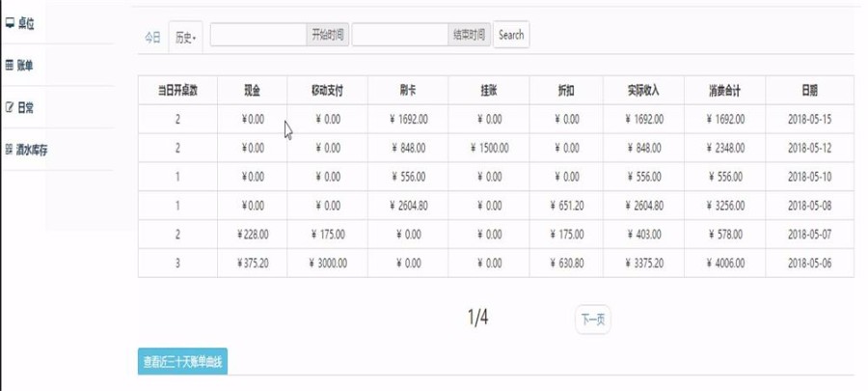Viewport: 868px width, 391px height.
Task: Go to next page with 下一页
Action: pyautogui.click(x=593, y=320)
